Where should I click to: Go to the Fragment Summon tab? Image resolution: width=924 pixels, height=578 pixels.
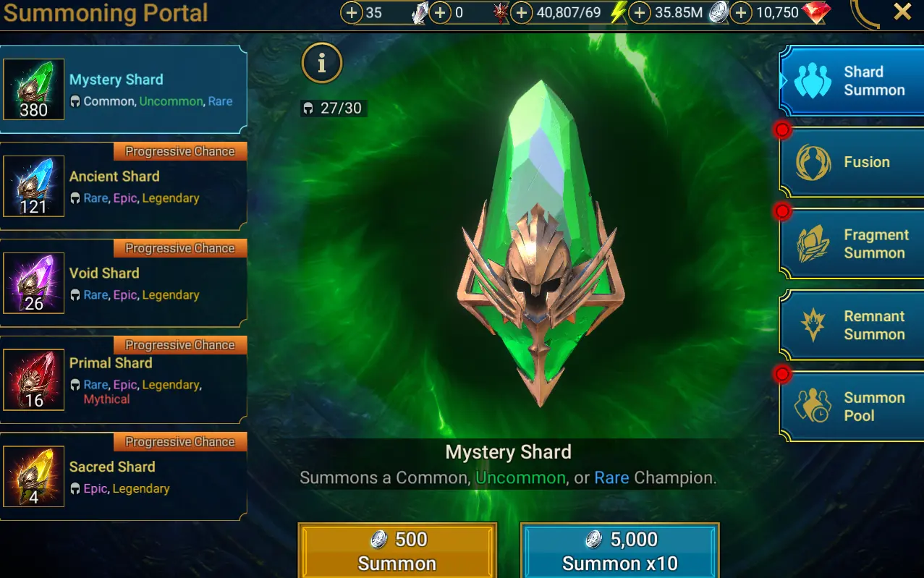(852, 244)
